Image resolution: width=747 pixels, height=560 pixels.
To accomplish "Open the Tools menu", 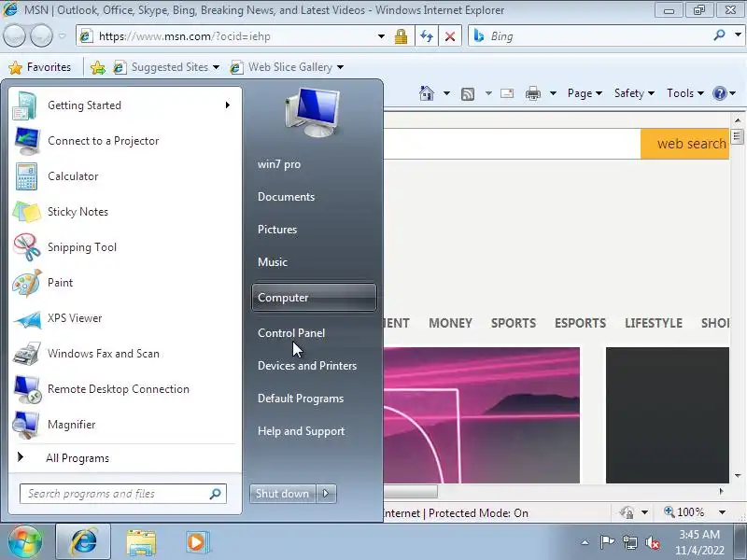I will 685,93.
